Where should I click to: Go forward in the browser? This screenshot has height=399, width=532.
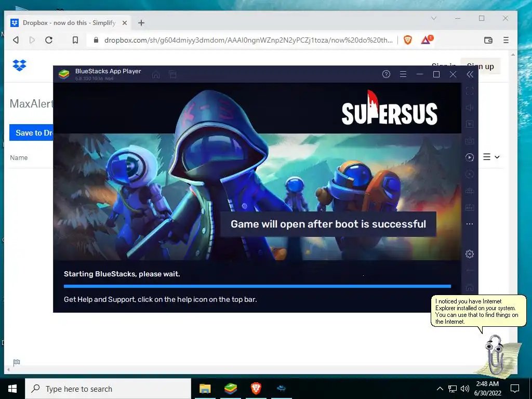click(x=32, y=40)
